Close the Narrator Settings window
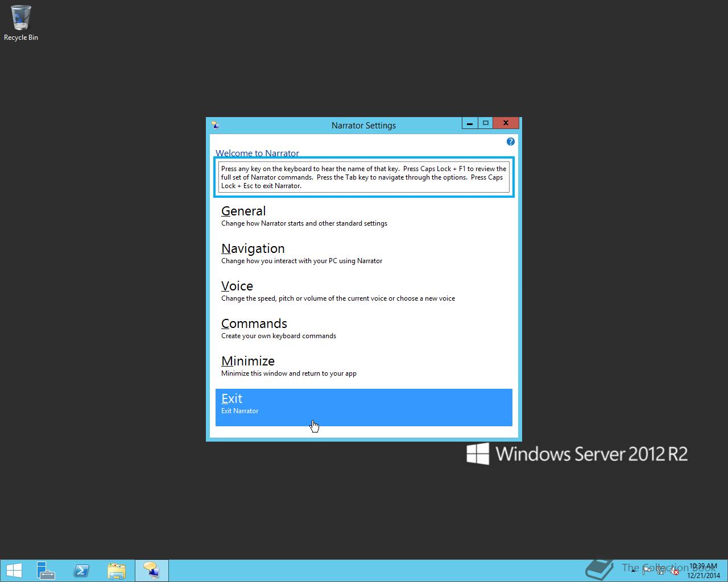 (506, 123)
